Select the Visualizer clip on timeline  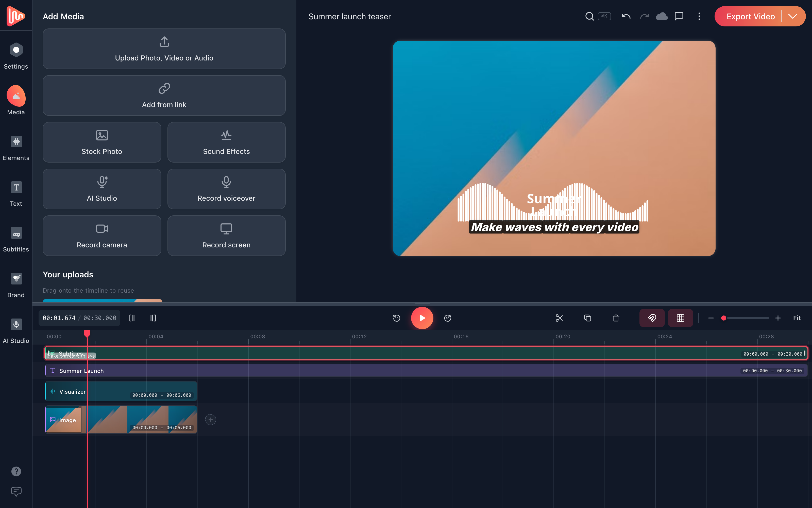[121, 391]
